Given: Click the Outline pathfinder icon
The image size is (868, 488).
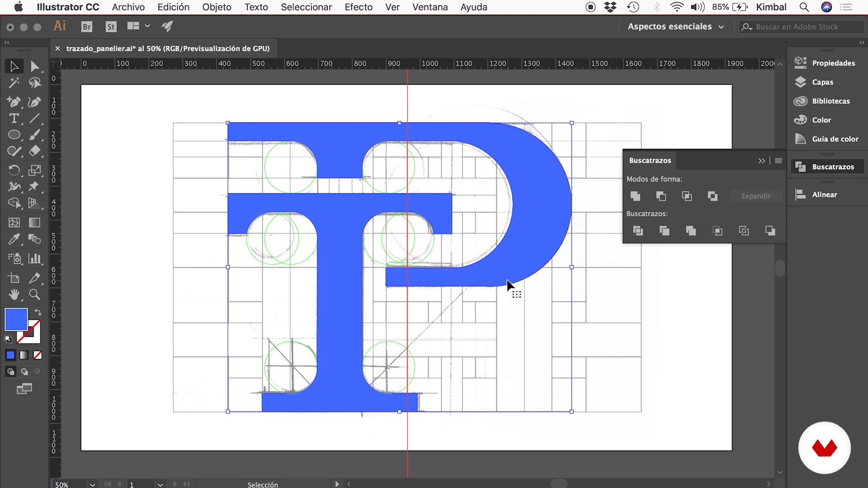Looking at the screenshot, I should click(744, 231).
